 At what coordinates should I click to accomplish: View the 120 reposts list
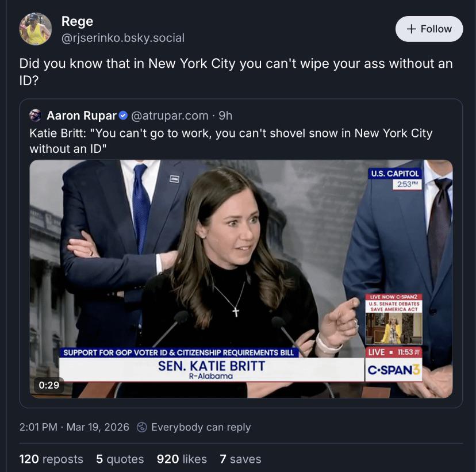click(51, 459)
